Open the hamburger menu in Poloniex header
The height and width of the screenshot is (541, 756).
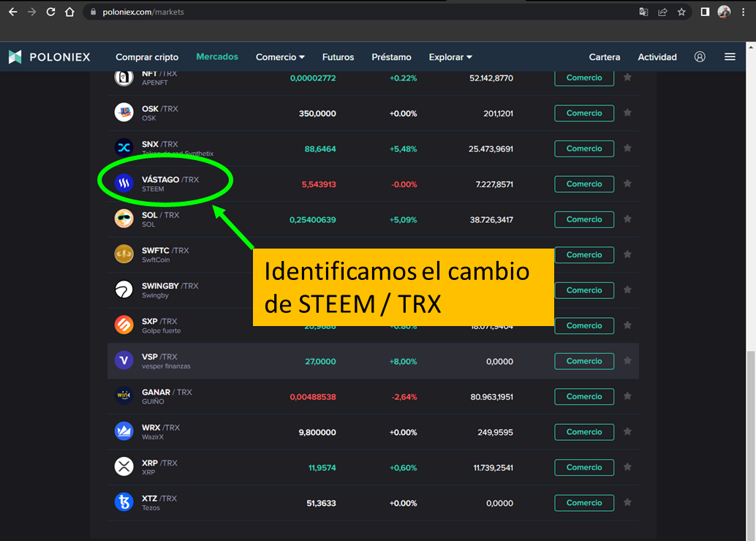pos(730,57)
